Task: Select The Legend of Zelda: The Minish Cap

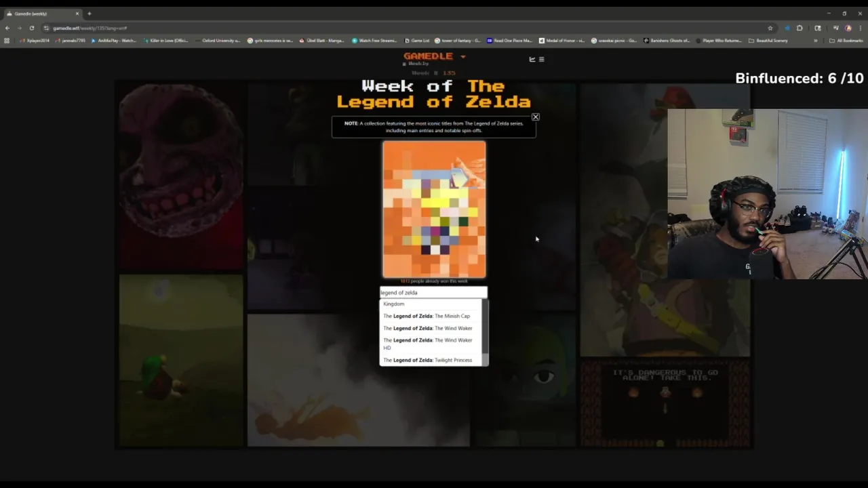Action: pos(431,316)
